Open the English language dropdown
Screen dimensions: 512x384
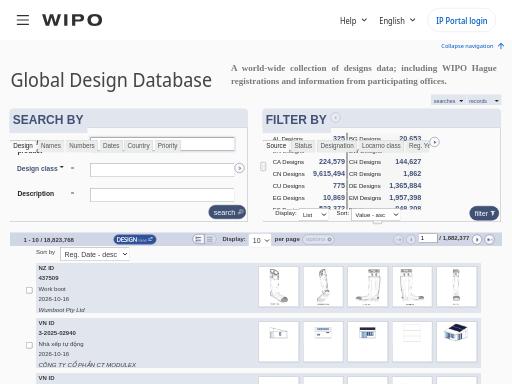pos(397,21)
